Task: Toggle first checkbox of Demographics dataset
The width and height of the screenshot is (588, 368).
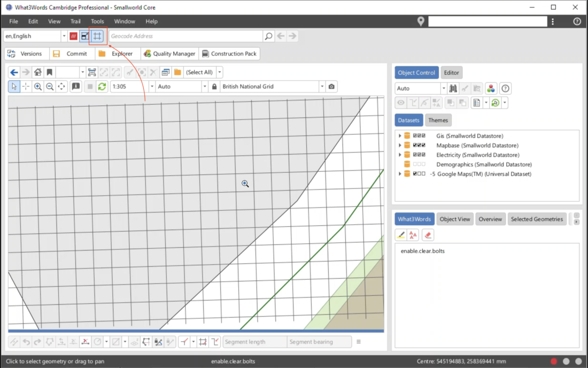Action: tap(415, 164)
